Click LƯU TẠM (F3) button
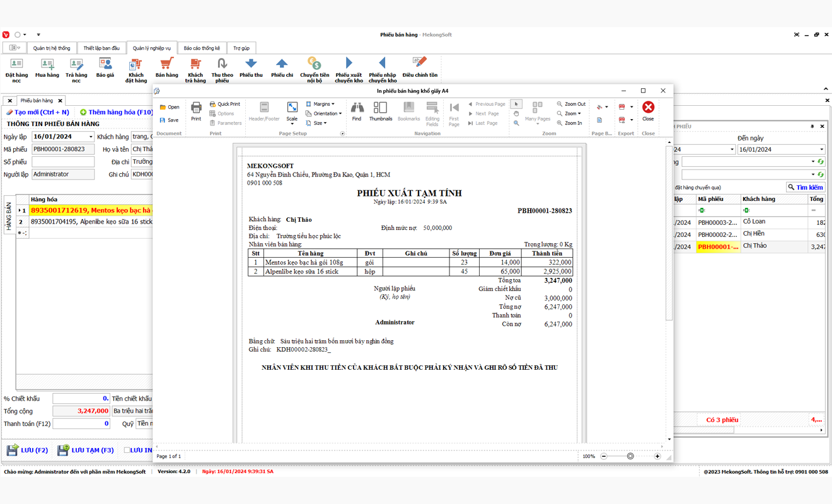832x504 pixels. [85, 450]
